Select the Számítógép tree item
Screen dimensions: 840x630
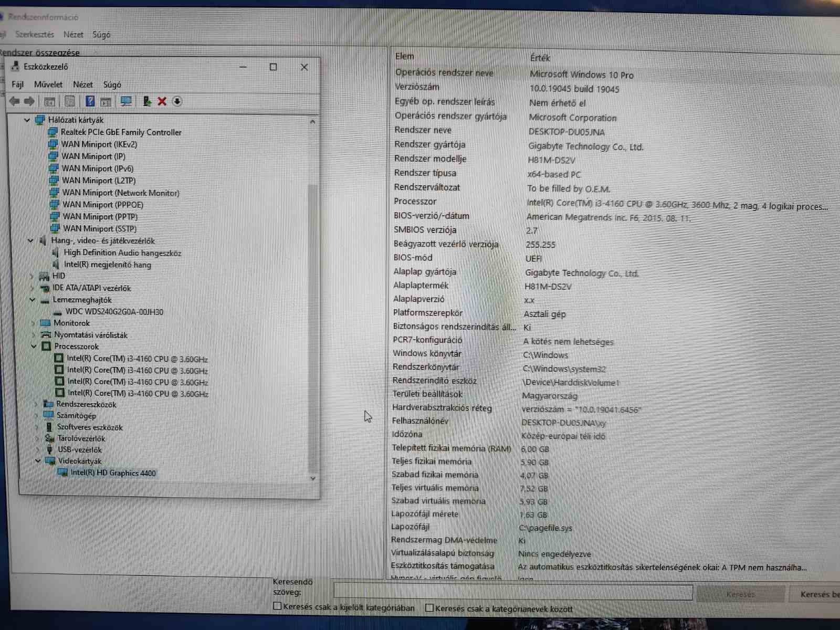tap(77, 415)
